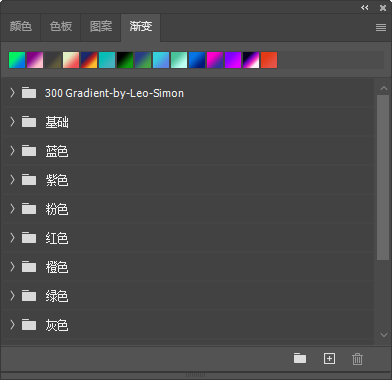
Task: Pick the purple-to-pink recent gradient swatch
Action: [x=35, y=60]
